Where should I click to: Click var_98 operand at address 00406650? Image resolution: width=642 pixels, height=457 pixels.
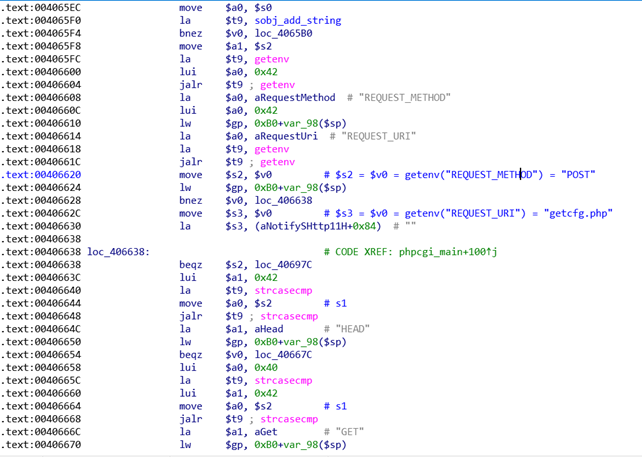(x=303, y=342)
